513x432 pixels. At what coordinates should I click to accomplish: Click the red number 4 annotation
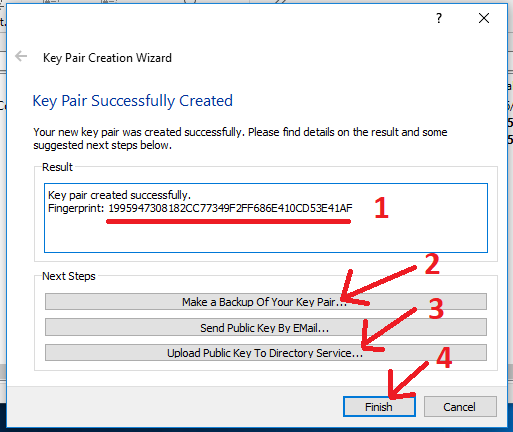point(444,357)
